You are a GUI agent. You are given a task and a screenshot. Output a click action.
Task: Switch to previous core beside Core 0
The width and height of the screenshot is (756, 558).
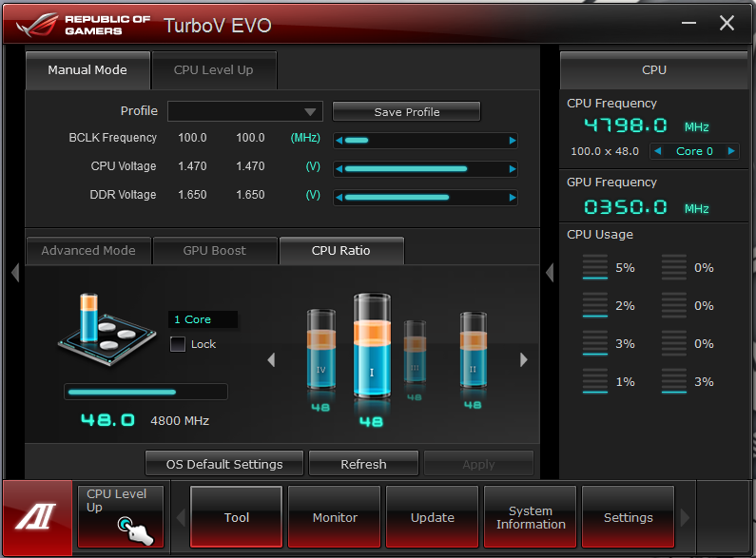point(658,151)
